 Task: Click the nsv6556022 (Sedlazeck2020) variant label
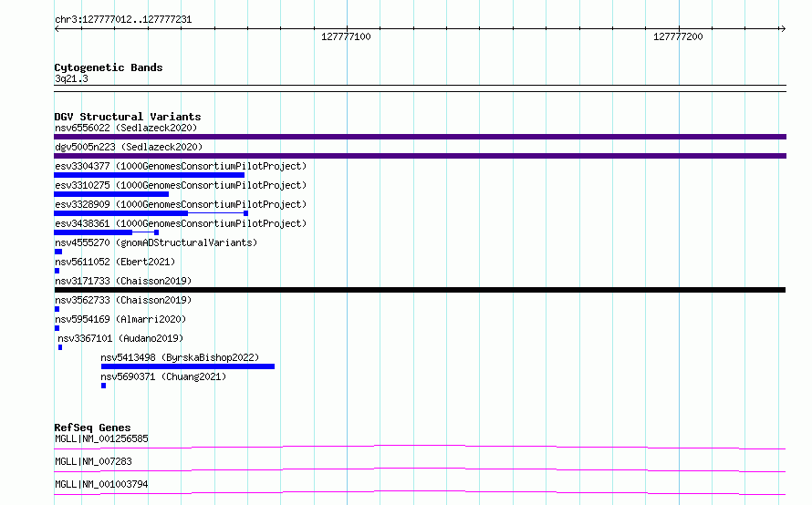coord(126,128)
